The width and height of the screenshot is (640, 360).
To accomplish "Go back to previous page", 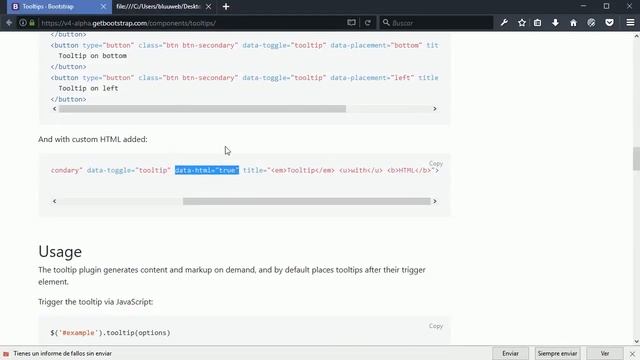I will coord(9,23).
